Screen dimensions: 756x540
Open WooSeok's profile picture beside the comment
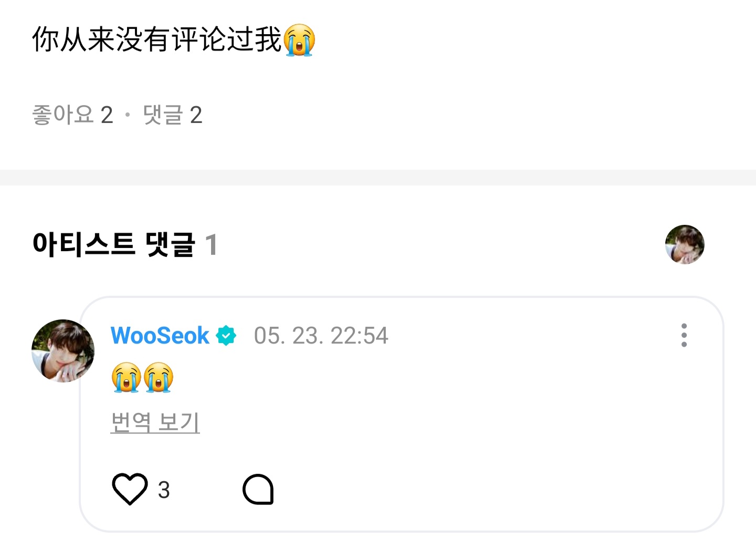63,351
